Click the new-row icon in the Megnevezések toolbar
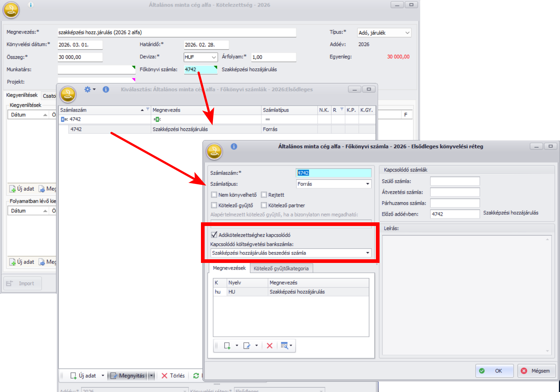 [x=227, y=346]
